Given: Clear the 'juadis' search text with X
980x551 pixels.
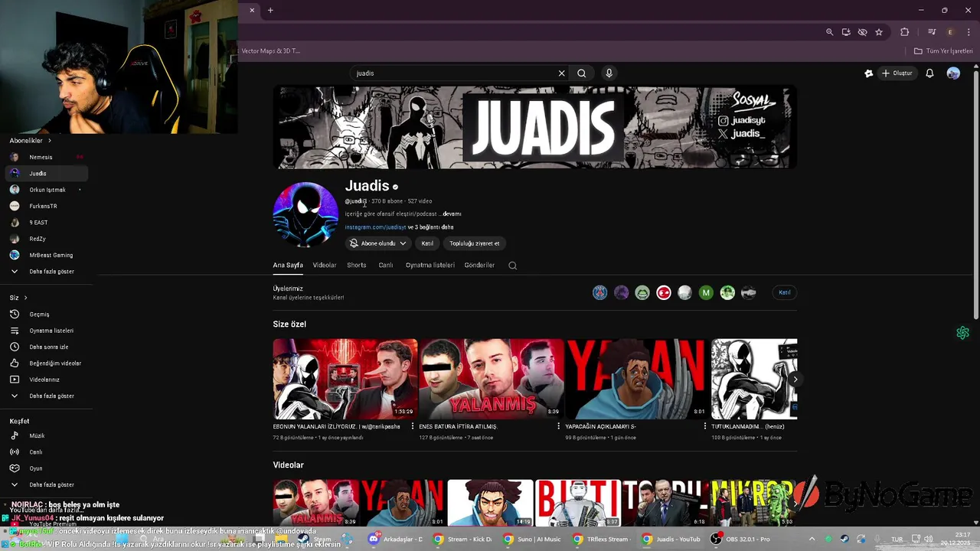Looking at the screenshot, I should [x=561, y=73].
